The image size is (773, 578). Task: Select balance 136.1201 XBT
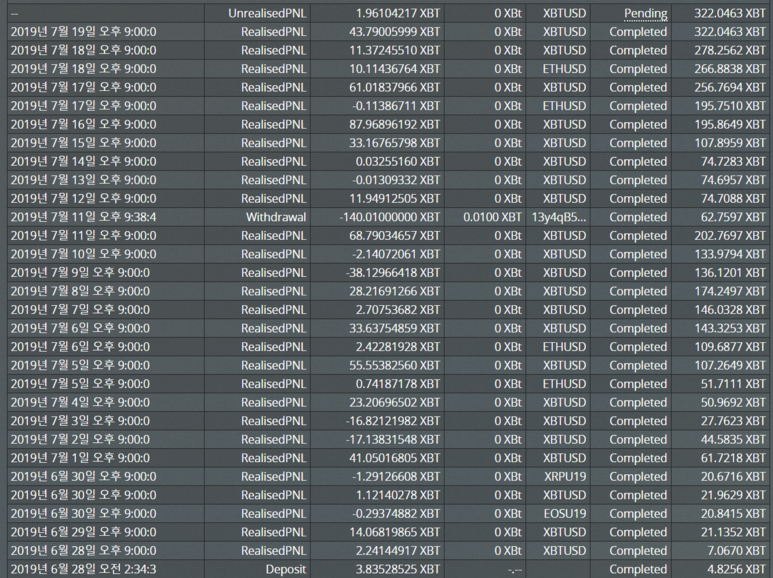pyautogui.click(x=730, y=273)
